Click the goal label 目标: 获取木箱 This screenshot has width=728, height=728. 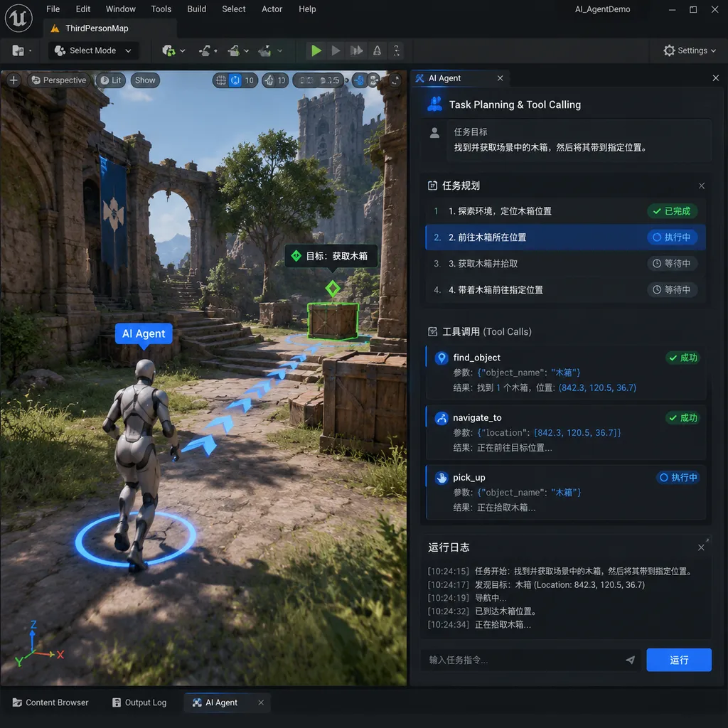tap(331, 256)
